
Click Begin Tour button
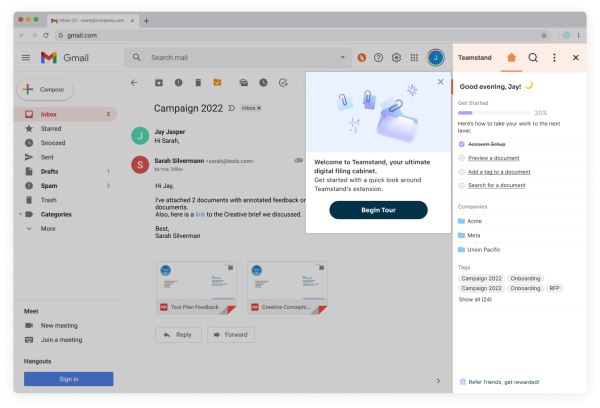coord(378,210)
